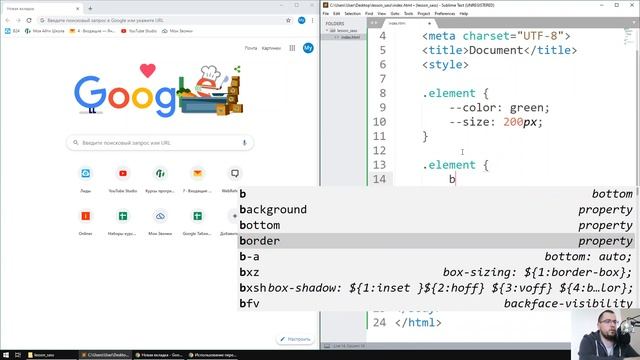Screen dimensions: 640x360
Task: Choose 'bottom' property from autocomplete
Action: (x=436, y=225)
